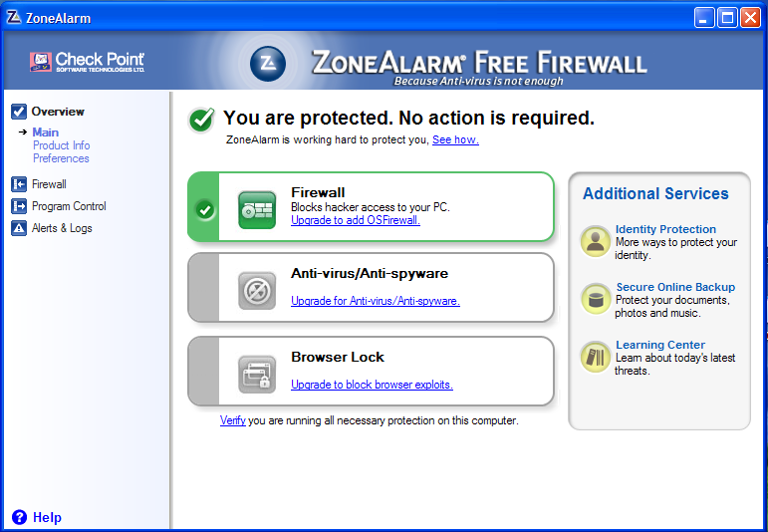Click the Check Point logo
The height and width of the screenshot is (532, 768).
(88, 62)
